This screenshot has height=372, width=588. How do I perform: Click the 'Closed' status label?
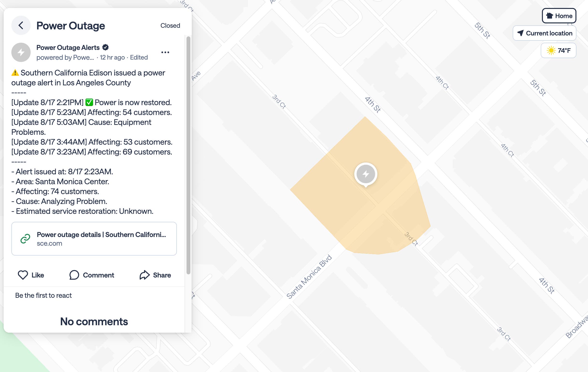[x=170, y=25]
